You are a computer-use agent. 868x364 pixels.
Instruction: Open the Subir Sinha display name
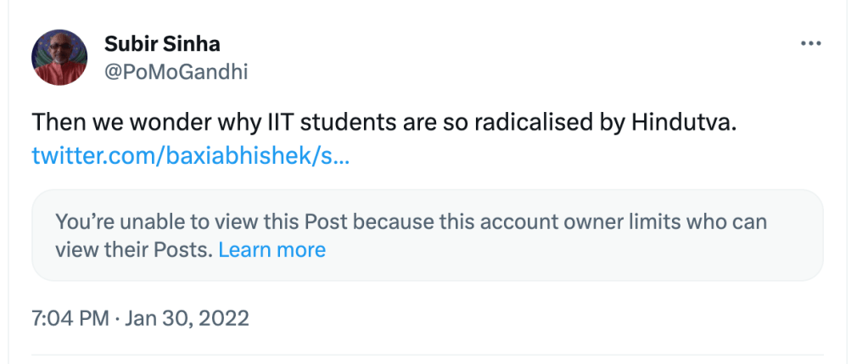pos(162,44)
